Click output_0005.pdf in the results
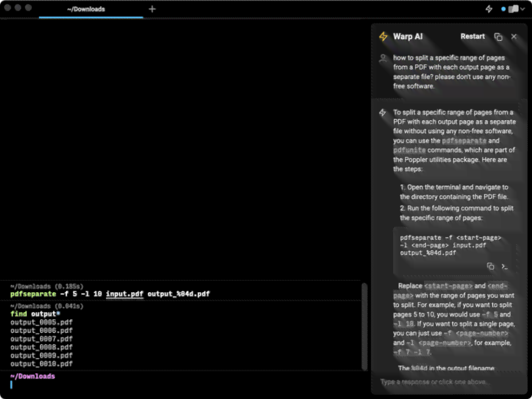The height and width of the screenshot is (399, 532). (x=41, y=322)
